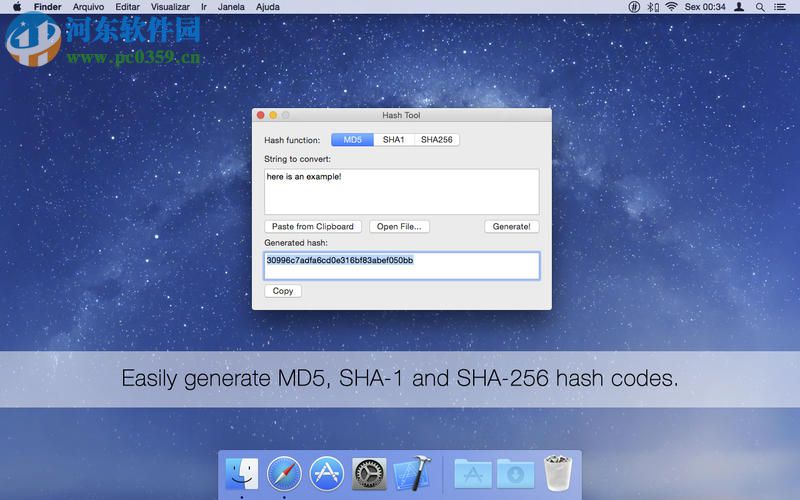Image resolution: width=800 pixels, height=500 pixels.
Task: Click the circled hash menu bar icon
Action: [634, 7]
